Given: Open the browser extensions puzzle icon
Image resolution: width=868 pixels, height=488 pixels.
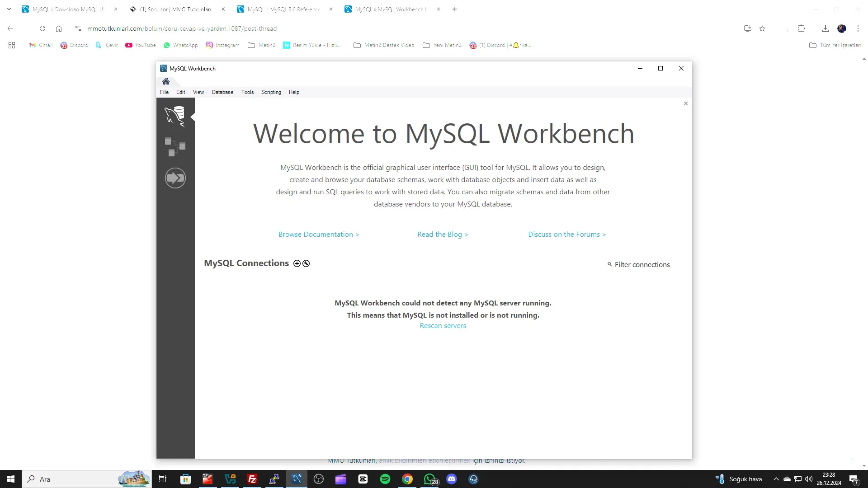Looking at the screenshot, I should 802,28.
